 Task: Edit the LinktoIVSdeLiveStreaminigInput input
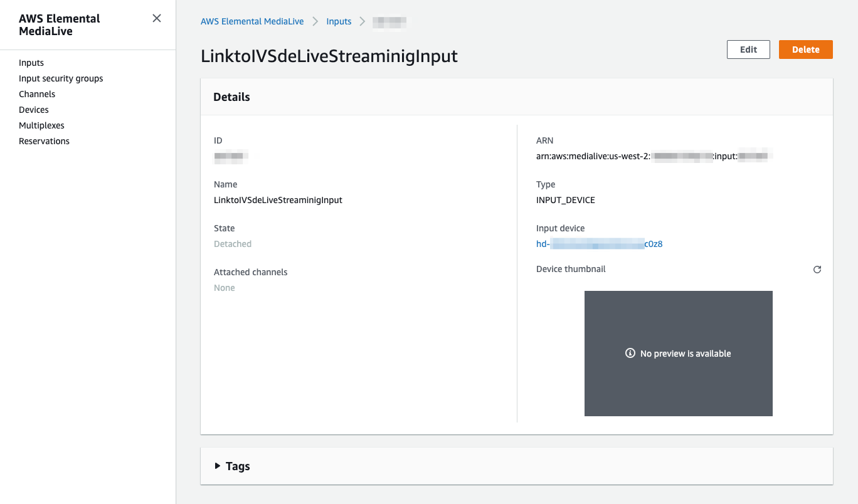pyautogui.click(x=748, y=49)
